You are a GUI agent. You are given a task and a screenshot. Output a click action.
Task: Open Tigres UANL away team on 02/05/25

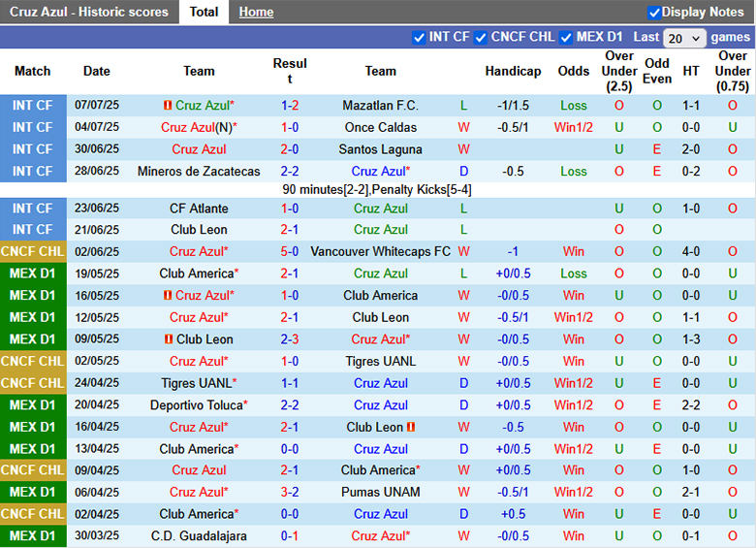tap(380, 362)
